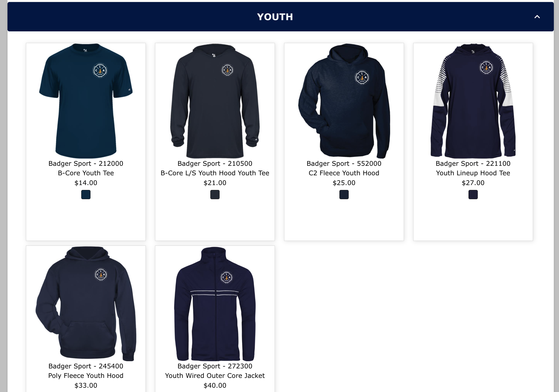Open the C2 Fleece Youth Hood link
The height and width of the screenshot is (392, 559).
[344, 173]
